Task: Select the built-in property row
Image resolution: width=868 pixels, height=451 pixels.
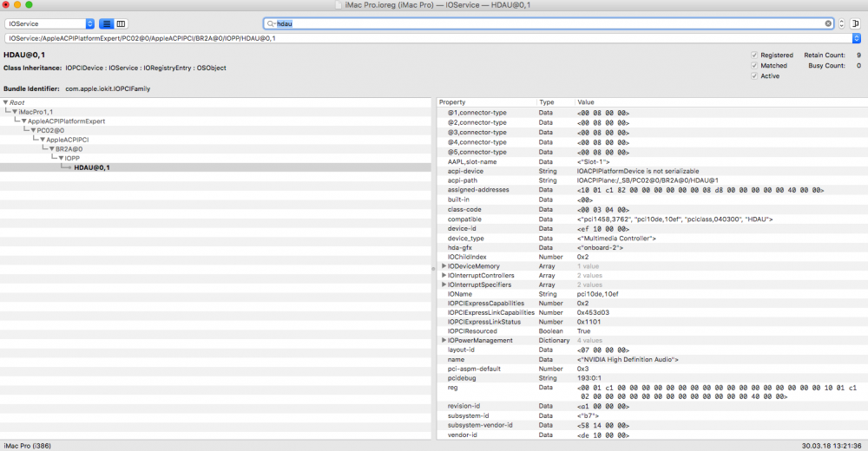Action: click(652, 199)
